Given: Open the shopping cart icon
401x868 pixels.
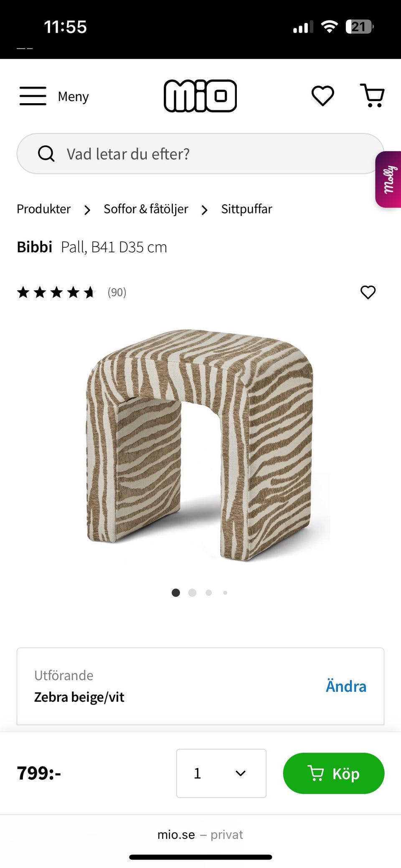Looking at the screenshot, I should [372, 96].
